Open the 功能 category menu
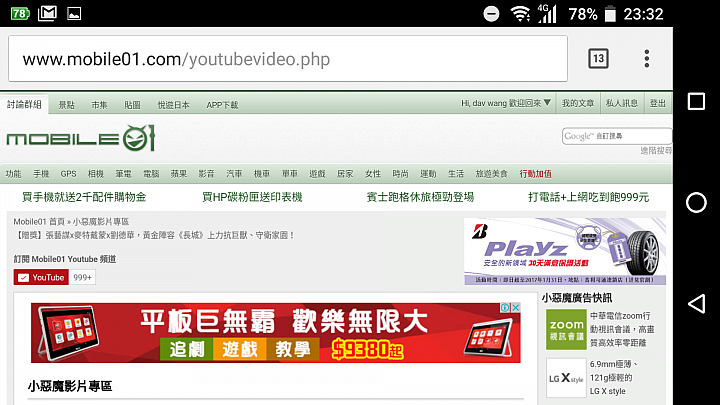Image resolution: width=720 pixels, height=405 pixels. click(x=13, y=174)
